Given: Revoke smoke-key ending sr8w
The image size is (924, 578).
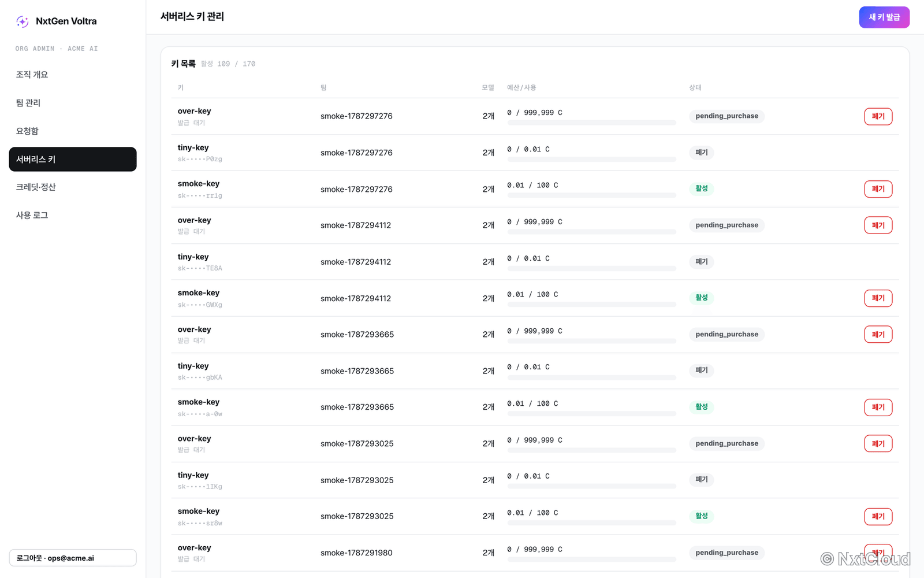Looking at the screenshot, I should pos(878,517).
